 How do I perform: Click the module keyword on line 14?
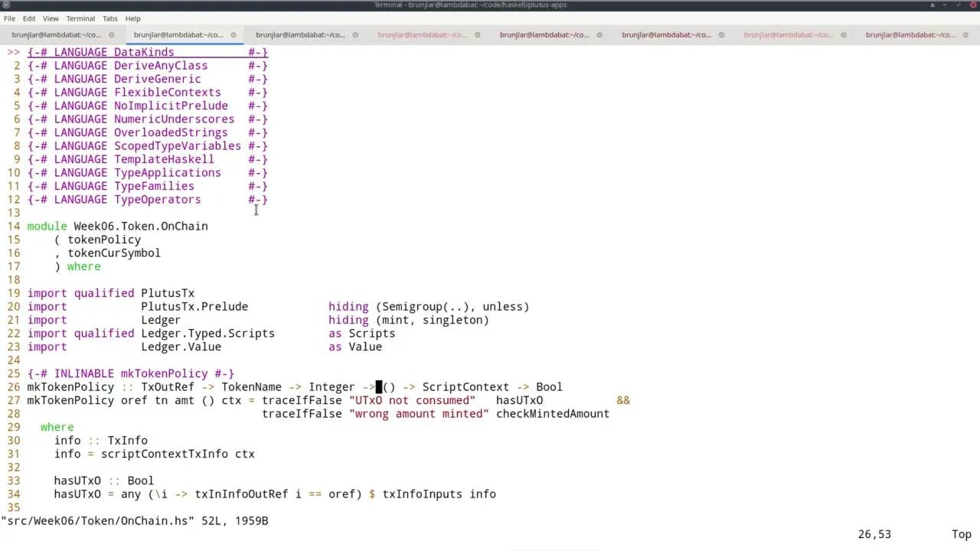[47, 227]
